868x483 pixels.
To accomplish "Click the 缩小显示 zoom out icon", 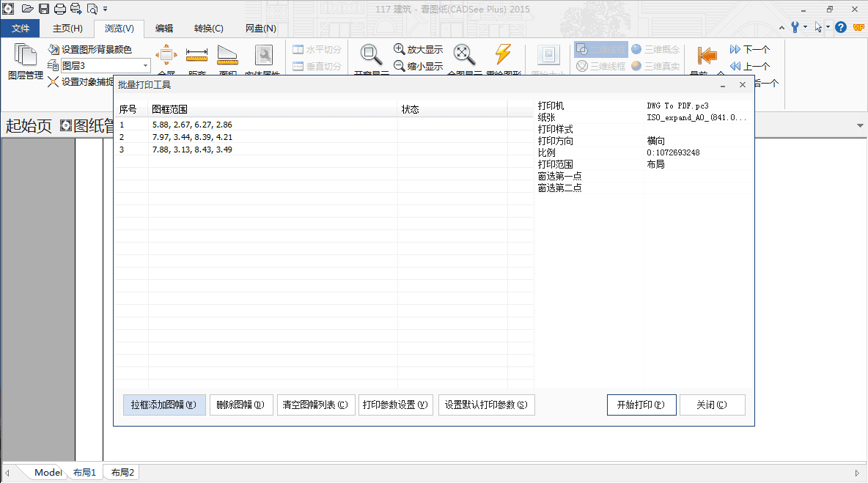I will point(400,66).
